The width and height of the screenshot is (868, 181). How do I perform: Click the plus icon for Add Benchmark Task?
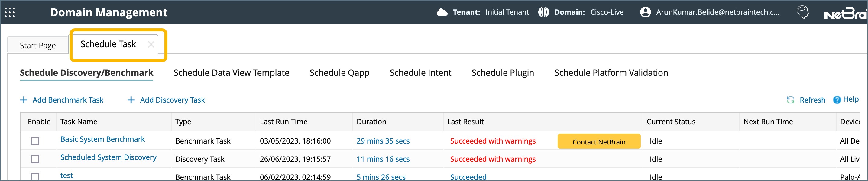point(24,100)
